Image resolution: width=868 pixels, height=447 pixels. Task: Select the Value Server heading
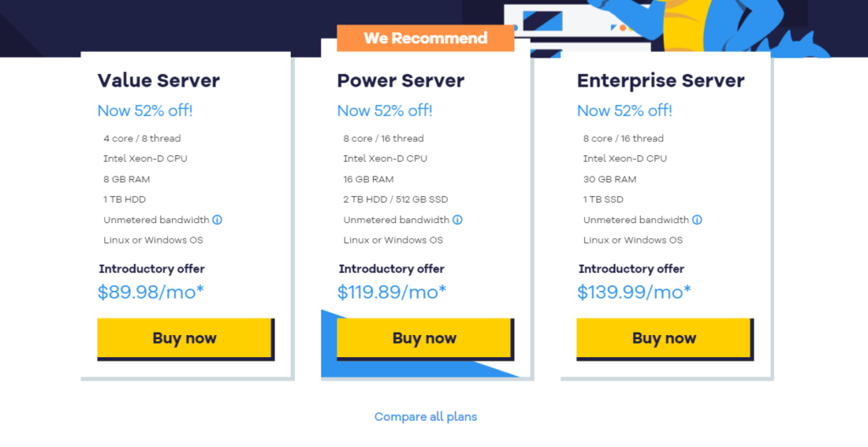point(159,81)
